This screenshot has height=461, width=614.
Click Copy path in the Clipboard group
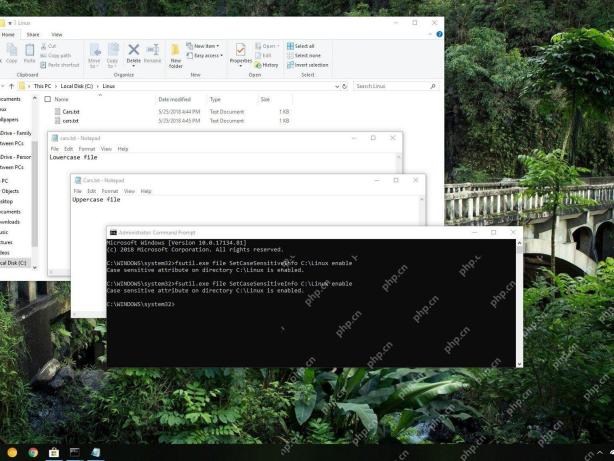click(x=56, y=56)
